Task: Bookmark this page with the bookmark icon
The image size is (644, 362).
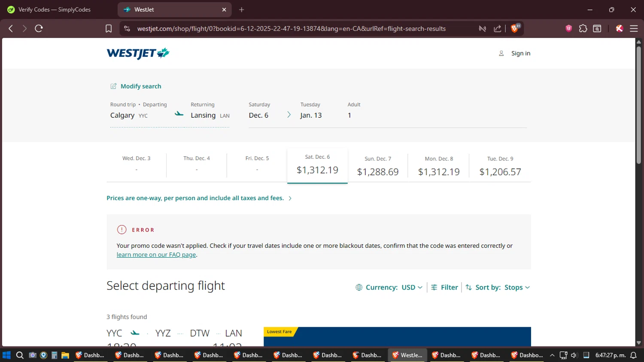Action: (109, 28)
